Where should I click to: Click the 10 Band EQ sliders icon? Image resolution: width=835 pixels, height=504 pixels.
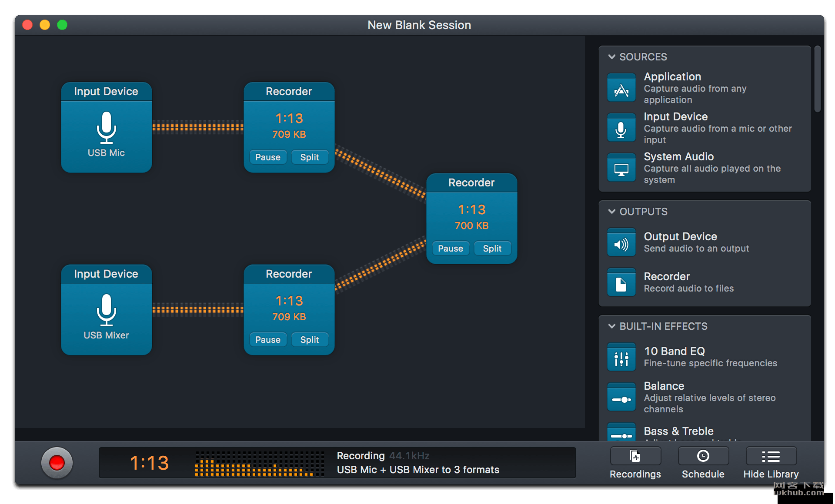621,358
